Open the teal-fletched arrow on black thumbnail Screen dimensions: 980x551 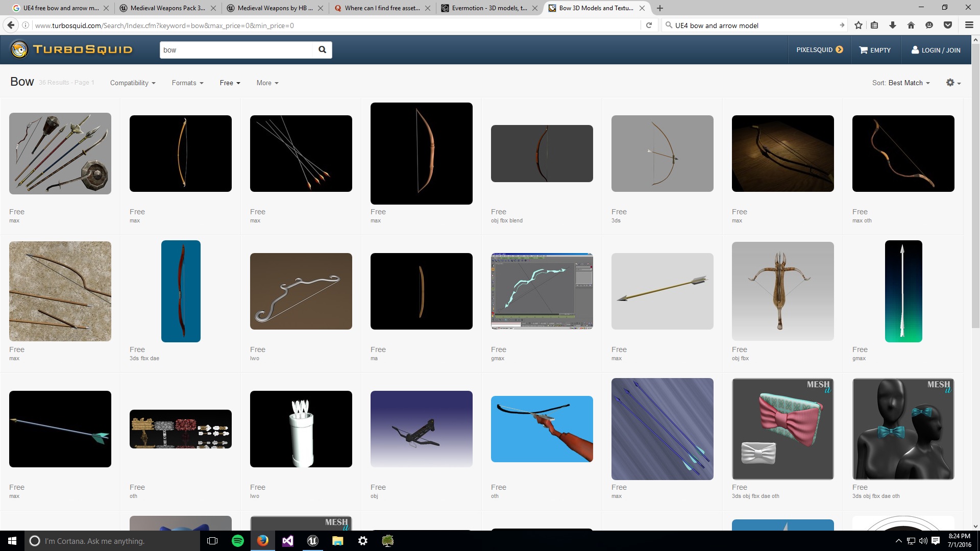[60, 429]
